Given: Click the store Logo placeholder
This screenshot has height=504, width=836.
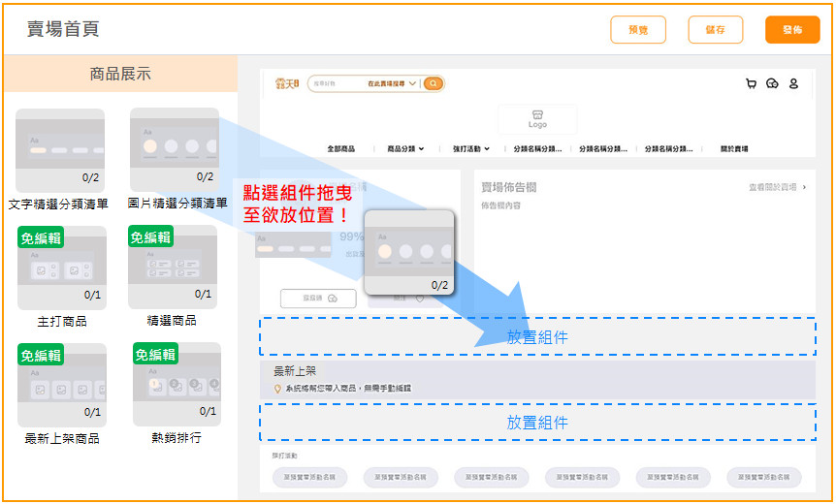Looking at the screenshot, I should click(x=537, y=119).
